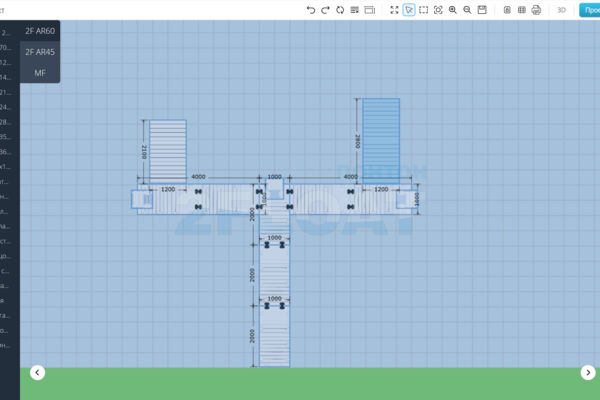
Task: Switch to the 3D view
Action: click(x=561, y=10)
